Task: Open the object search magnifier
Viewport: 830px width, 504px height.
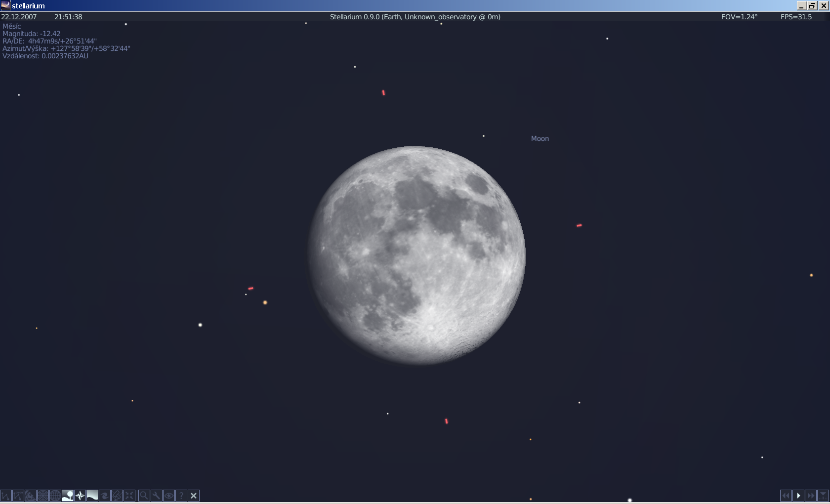Action: tap(144, 496)
